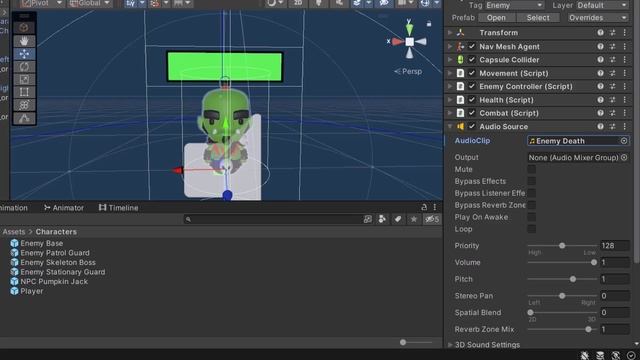Open the Layer dropdown showing Default
The image size is (640, 360).
(602, 5)
